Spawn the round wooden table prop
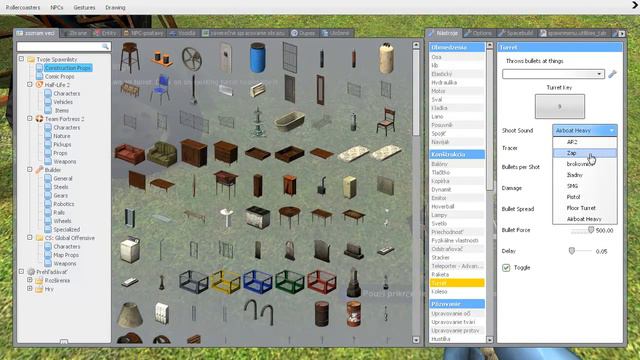Image resolution: width=640 pixels, height=360 pixels. pos(290,216)
